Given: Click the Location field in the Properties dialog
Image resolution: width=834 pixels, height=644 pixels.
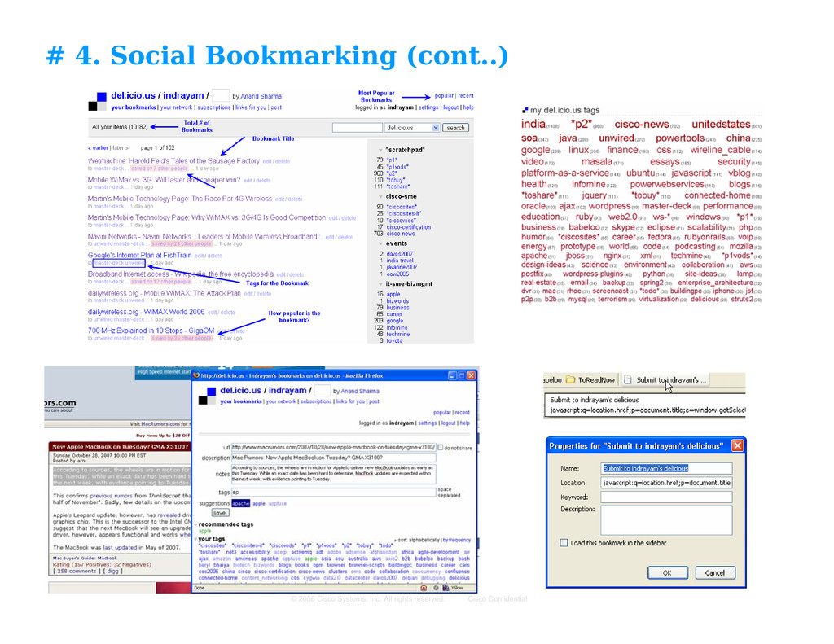Looking at the screenshot, I should pos(666,483).
